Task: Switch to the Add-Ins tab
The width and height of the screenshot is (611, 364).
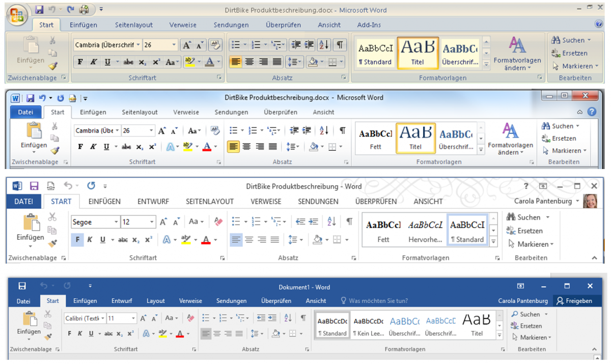Action: pyautogui.click(x=369, y=25)
